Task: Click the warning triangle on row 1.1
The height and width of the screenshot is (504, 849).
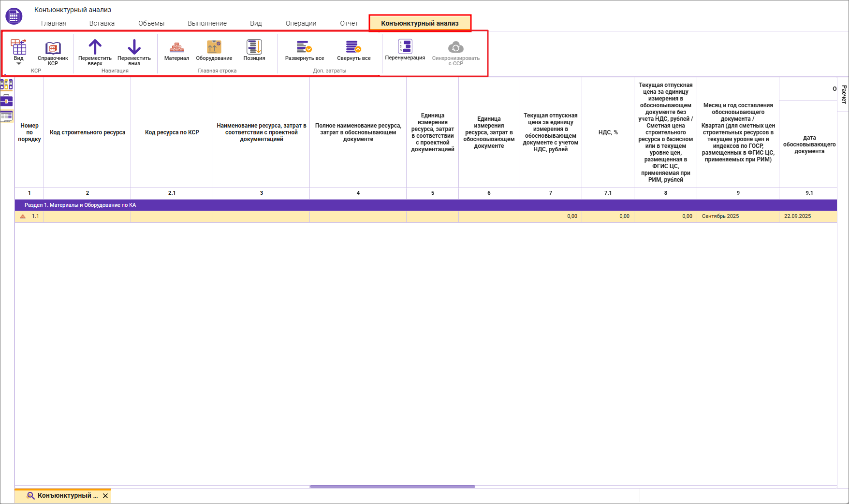Action: (x=23, y=216)
